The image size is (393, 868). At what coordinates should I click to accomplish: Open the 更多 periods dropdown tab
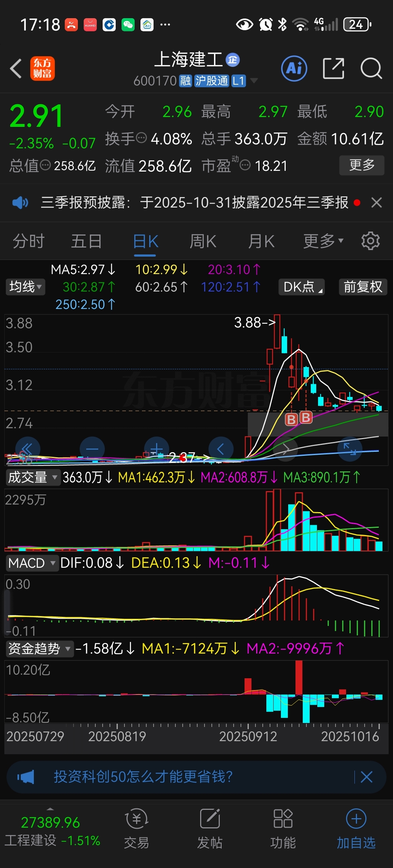[323, 241]
